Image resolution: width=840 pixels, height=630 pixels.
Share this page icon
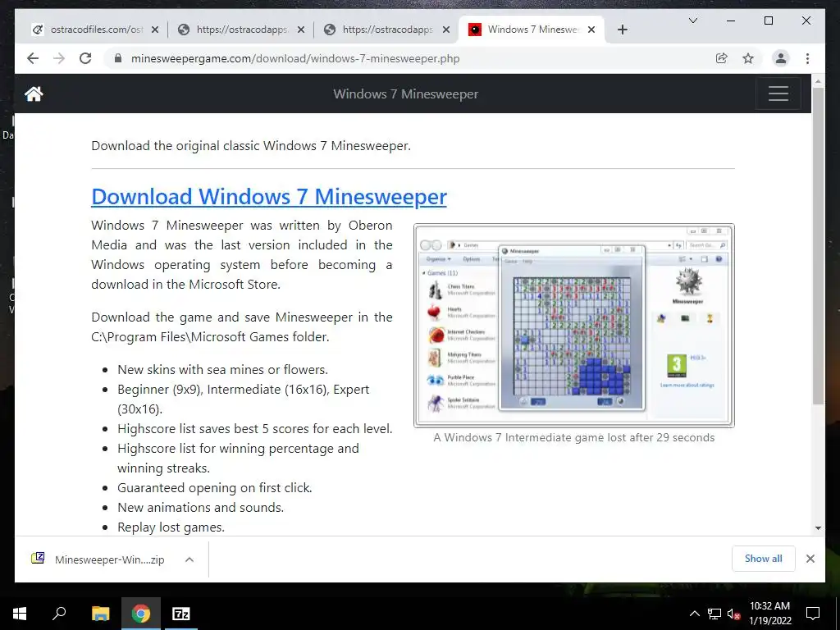click(x=722, y=58)
